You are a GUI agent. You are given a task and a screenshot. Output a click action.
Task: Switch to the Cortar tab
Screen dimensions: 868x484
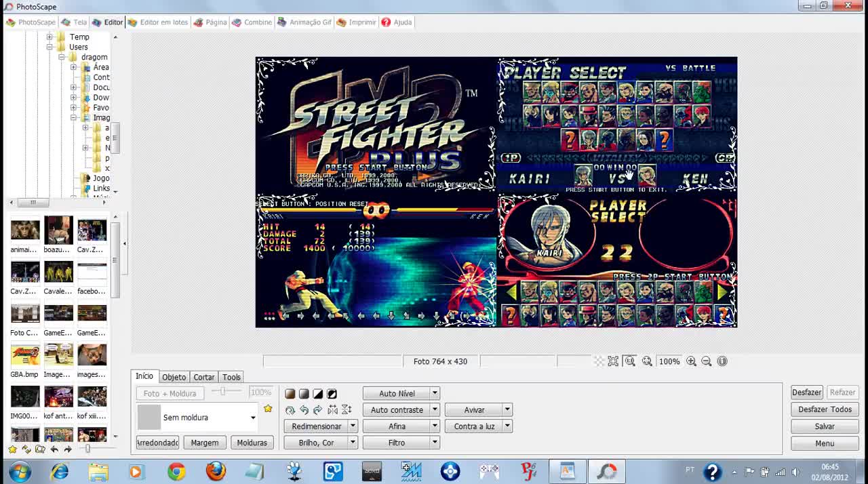click(203, 377)
